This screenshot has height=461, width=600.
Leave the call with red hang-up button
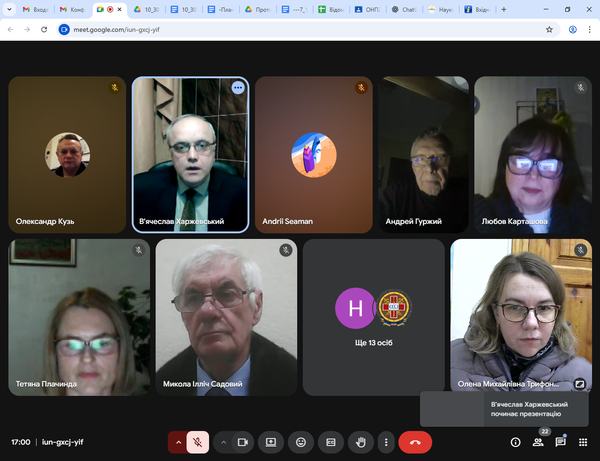click(x=415, y=441)
